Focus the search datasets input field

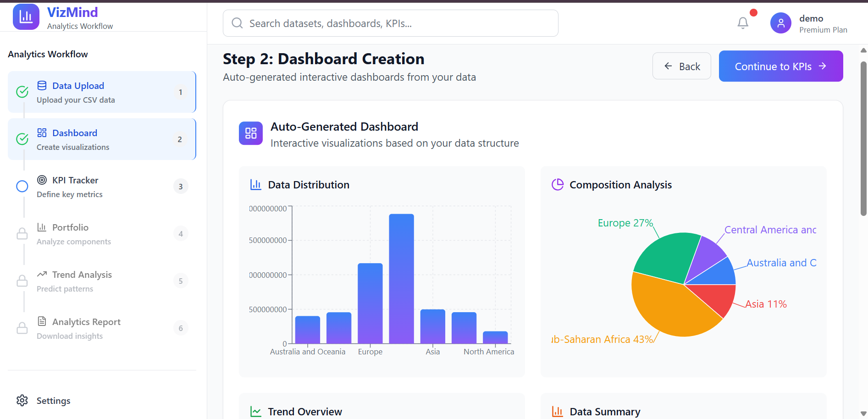(x=391, y=23)
